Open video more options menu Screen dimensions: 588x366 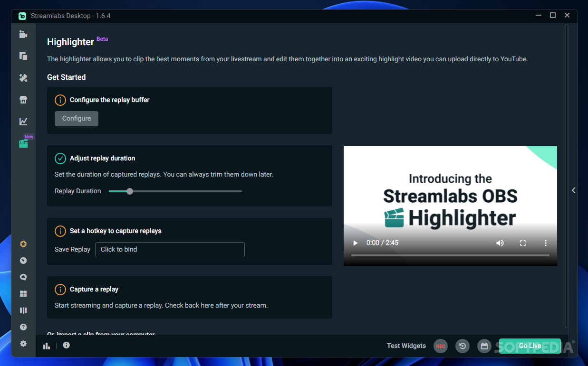tap(546, 243)
